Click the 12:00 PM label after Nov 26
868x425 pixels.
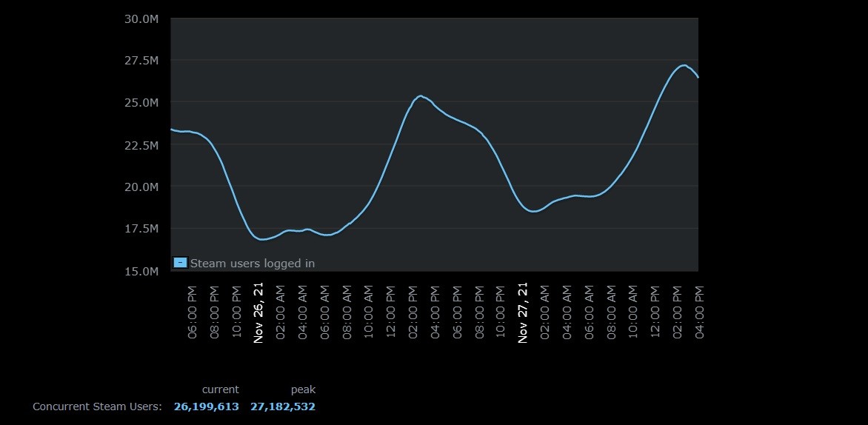coord(391,312)
